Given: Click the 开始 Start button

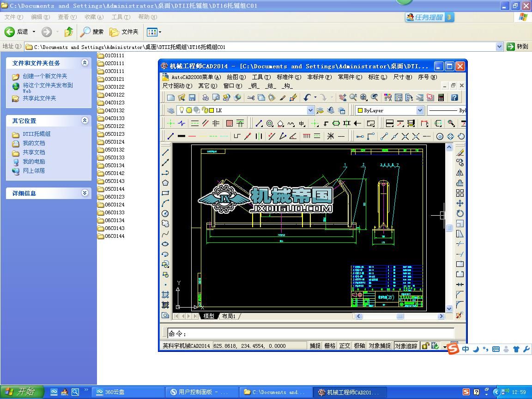Looking at the screenshot, I should click(22, 392).
